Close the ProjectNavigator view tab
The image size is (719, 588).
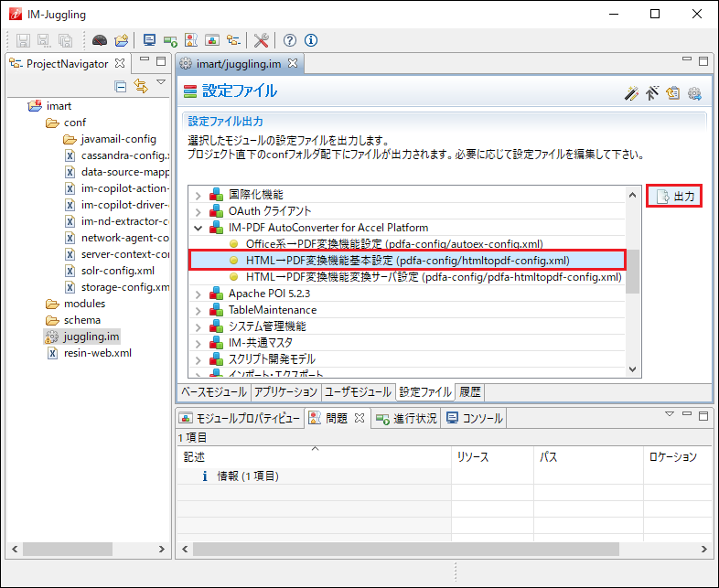pos(120,63)
